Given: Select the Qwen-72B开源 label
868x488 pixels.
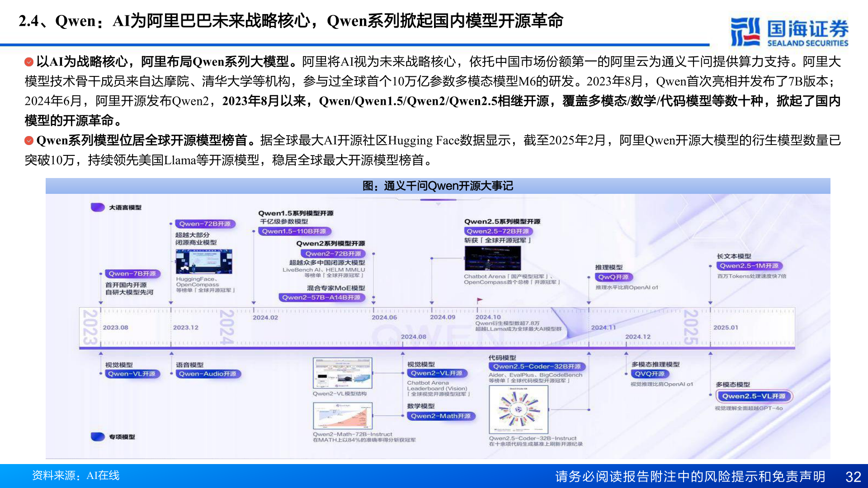Looking at the screenshot, I should tap(205, 224).
